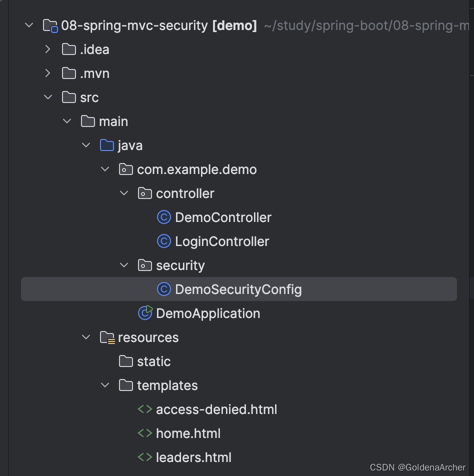
Task: Open the leaders.html template file
Action: [x=193, y=457]
